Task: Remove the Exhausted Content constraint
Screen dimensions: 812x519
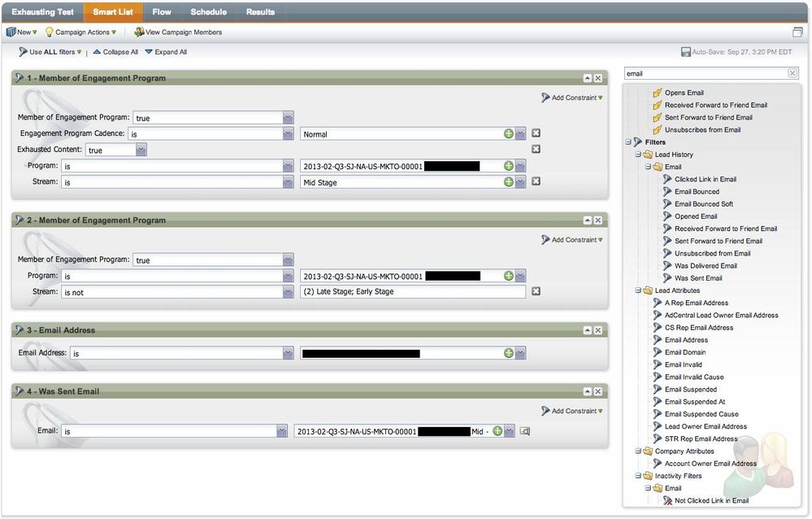Action: pos(536,150)
